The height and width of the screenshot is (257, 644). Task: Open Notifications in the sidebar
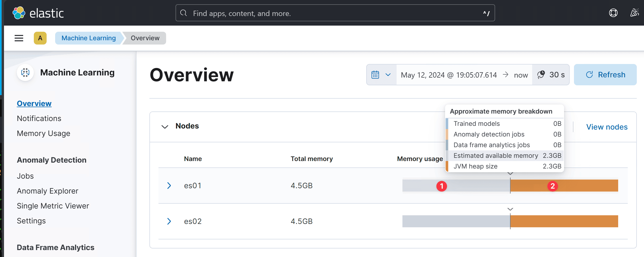tap(39, 118)
